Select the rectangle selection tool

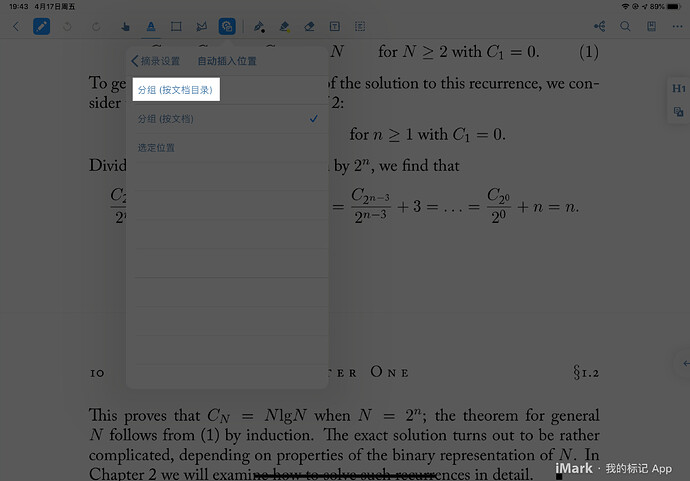[176, 26]
